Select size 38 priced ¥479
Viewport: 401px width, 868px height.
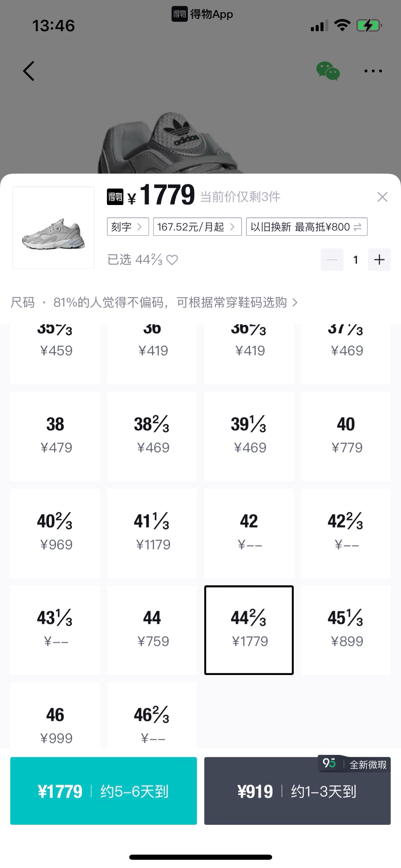coord(55,436)
